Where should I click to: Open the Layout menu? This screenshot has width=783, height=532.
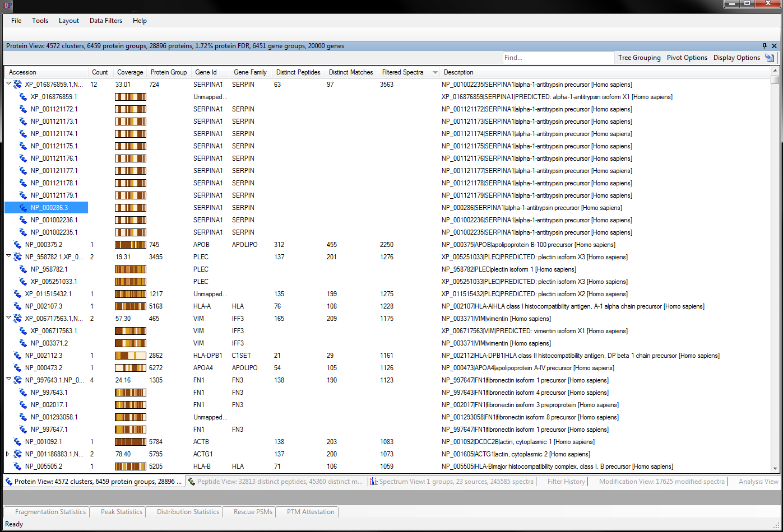tap(69, 21)
